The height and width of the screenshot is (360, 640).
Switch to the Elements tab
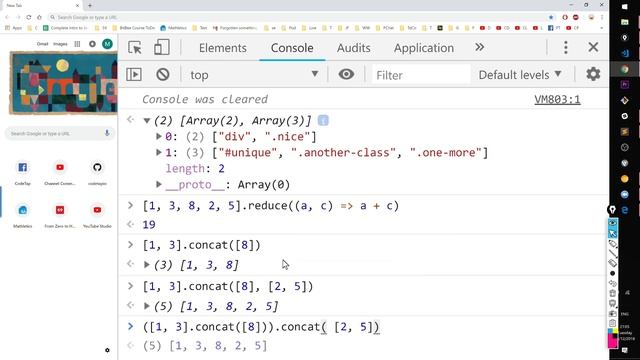pyautogui.click(x=223, y=48)
